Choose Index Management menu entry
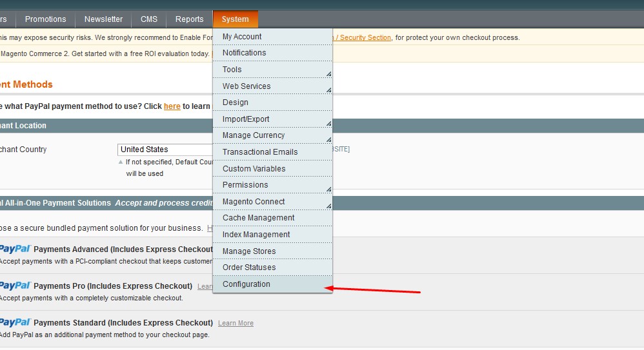644x350 pixels. tap(256, 235)
